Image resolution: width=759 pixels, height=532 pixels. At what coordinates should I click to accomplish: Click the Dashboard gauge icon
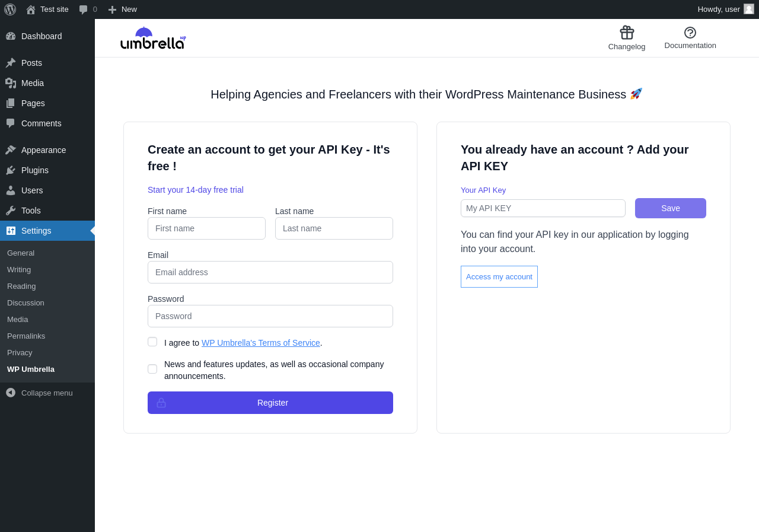point(11,36)
